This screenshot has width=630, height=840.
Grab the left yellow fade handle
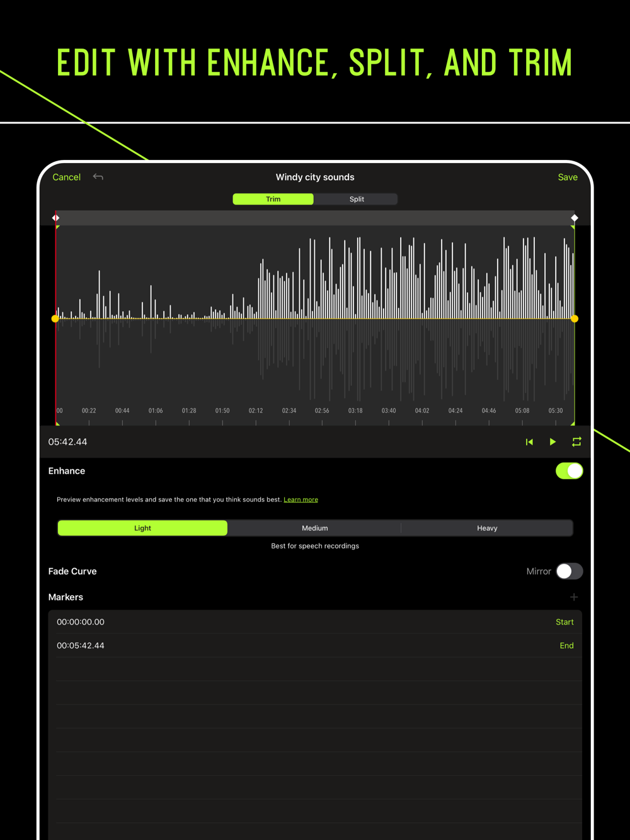coord(55,319)
